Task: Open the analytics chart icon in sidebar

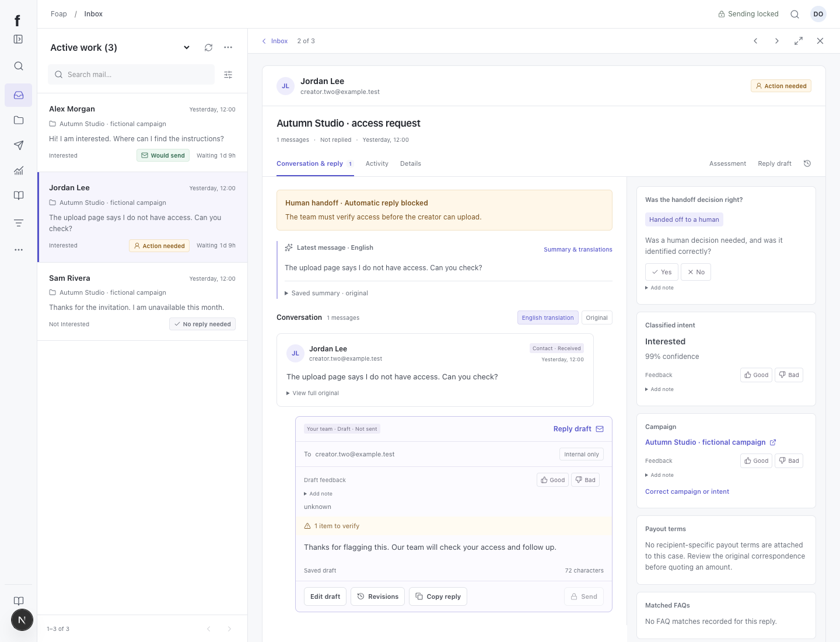Action: [19, 170]
